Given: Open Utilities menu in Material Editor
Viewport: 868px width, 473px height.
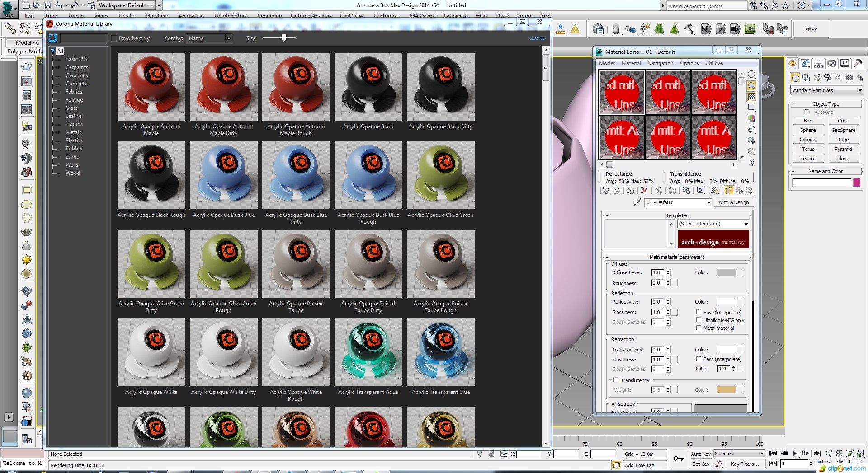Looking at the screenshot, I should pos(714,63).
